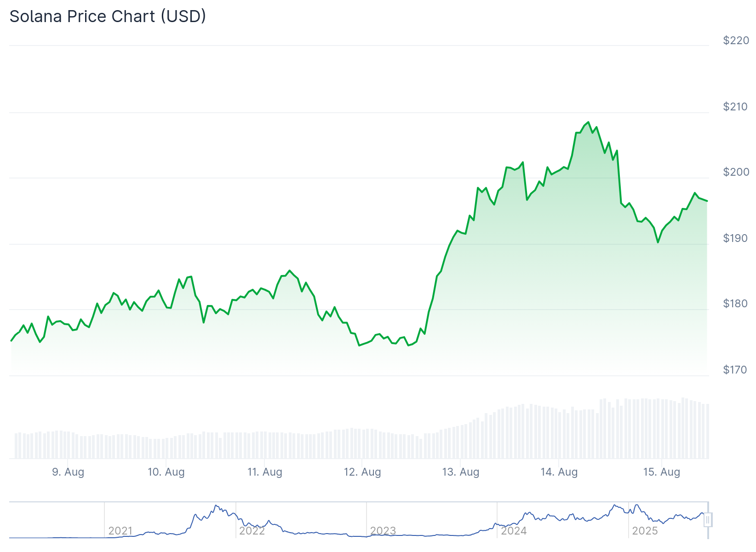This screenshot has width=756, height=552.
Task: Click the '15. Aug' date label
Action: pyautogui.click(x=661, y=472)
